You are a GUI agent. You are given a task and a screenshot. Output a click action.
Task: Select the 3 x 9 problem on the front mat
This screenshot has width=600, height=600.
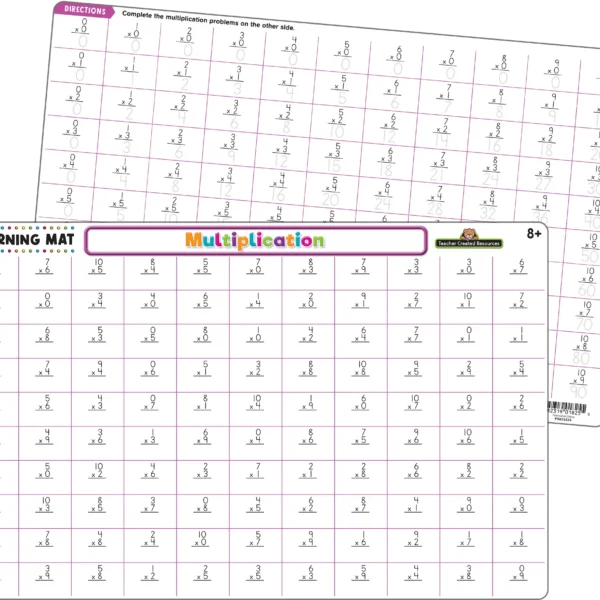pyautogui.click(x=45, y=573)
